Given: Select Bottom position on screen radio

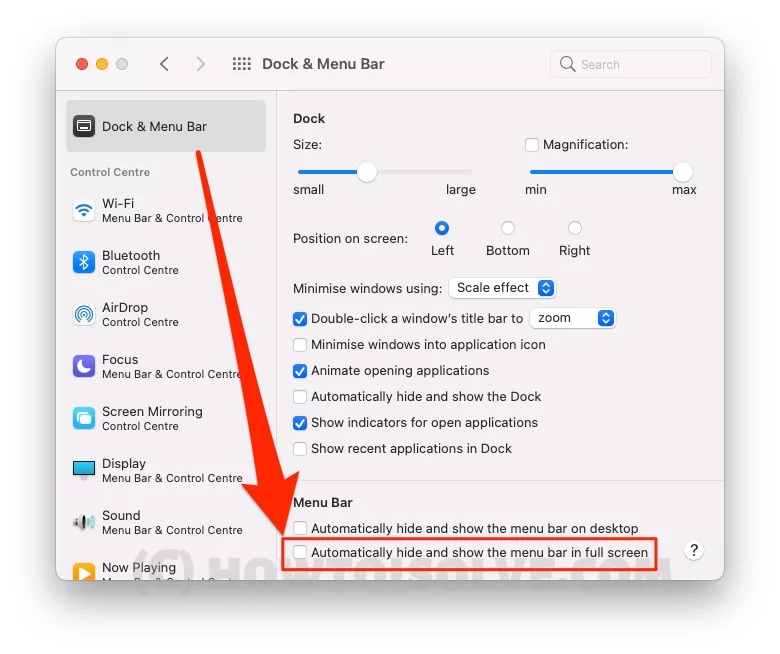Looking at the screenshot, I should 508,228.
